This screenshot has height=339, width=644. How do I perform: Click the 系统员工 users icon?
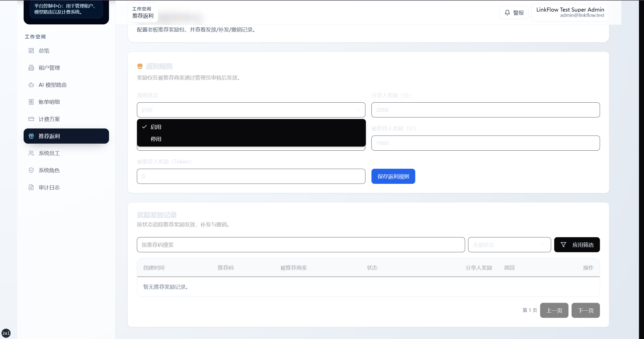pyautogui.click(x=31, y=153)
